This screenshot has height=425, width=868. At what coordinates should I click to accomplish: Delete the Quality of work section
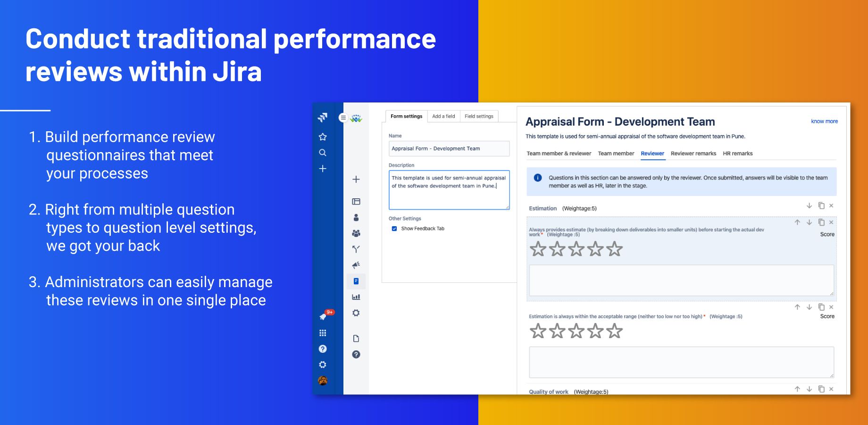[831, 389]
